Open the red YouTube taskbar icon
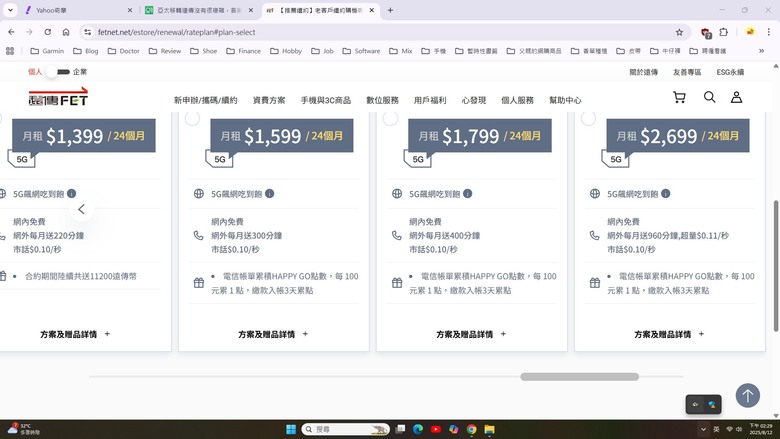The height and width of the screenshot is (439, 780). [436, 429]
